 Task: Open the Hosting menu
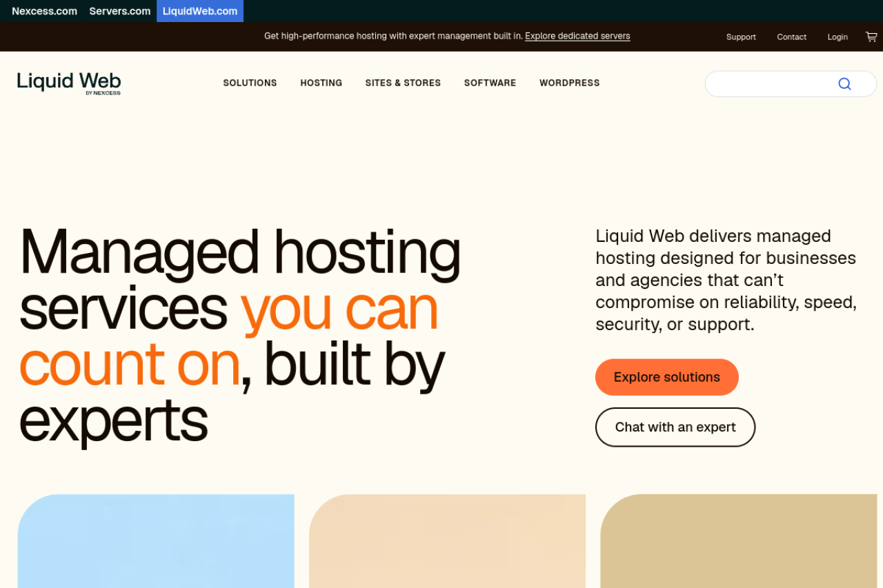pyautogui.click(x=321, y=83)
